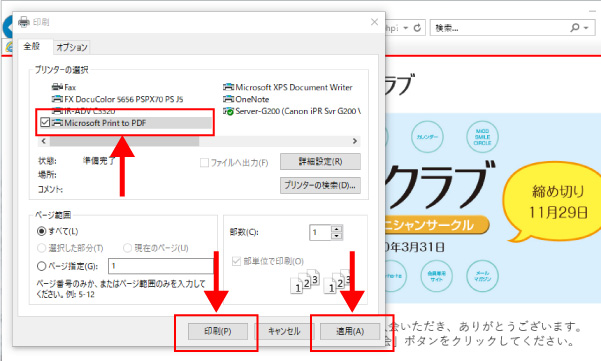Select the すべて(L) radio button
This screenshot has height=361, width=601.
point(41,231)
